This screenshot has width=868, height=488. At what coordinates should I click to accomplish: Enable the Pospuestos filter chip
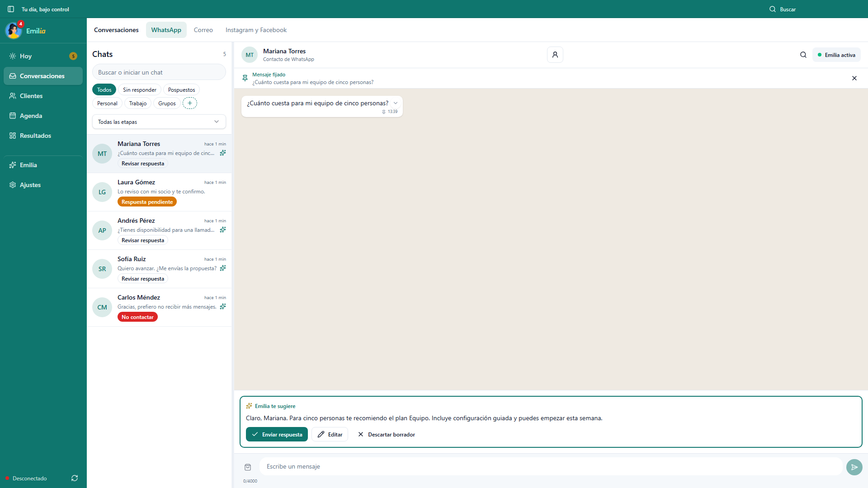pos(181,89)
